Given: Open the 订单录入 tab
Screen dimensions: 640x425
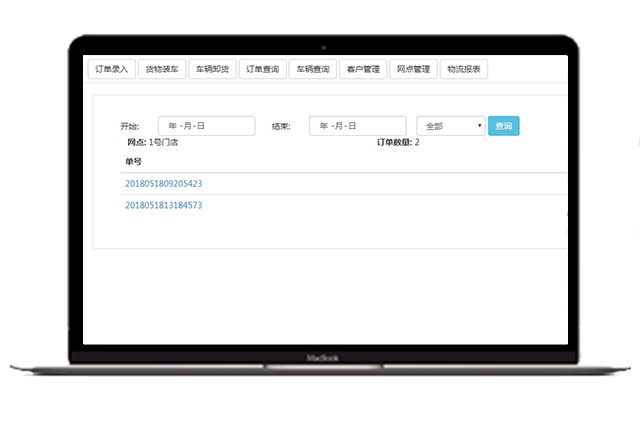Looking at the screenshot, I should pyautogui.click(x=111, y=70).
